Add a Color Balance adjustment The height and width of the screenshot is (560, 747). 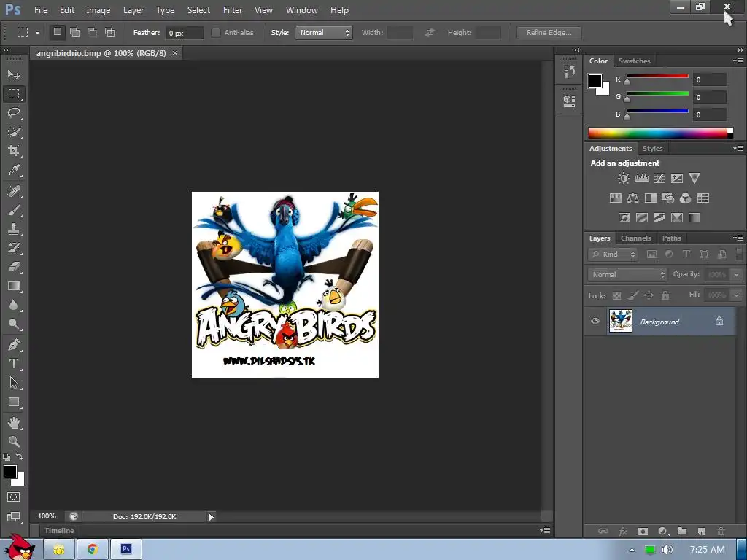click(632, 198)
